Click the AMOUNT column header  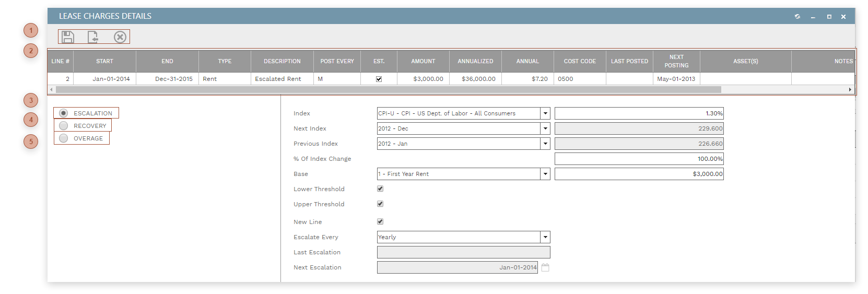click(x=423, y=61)
